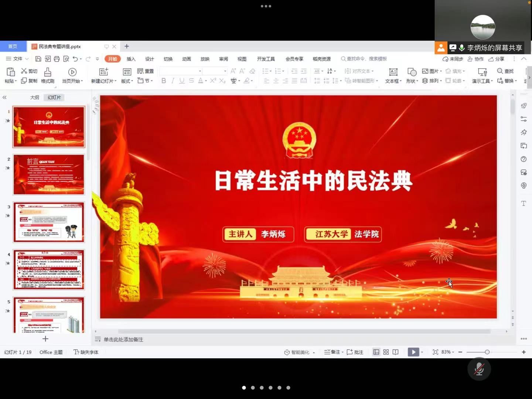
Task: Click the increase font size icon
Action: (233, 71)
